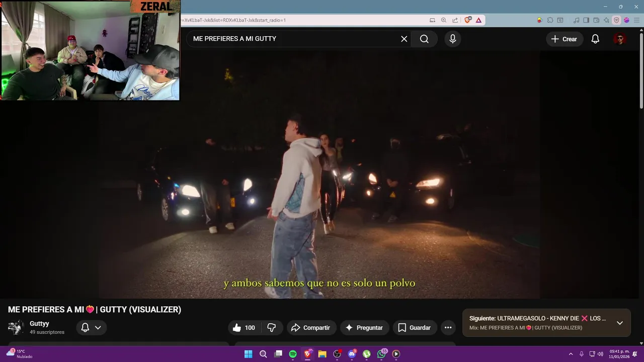644x362 pixels.
Task: Click the share page icon in address bar
Action: point(455,20)
